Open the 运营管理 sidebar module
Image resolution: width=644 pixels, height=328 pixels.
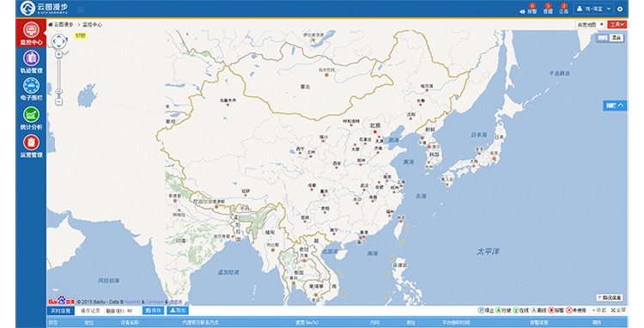31,147
